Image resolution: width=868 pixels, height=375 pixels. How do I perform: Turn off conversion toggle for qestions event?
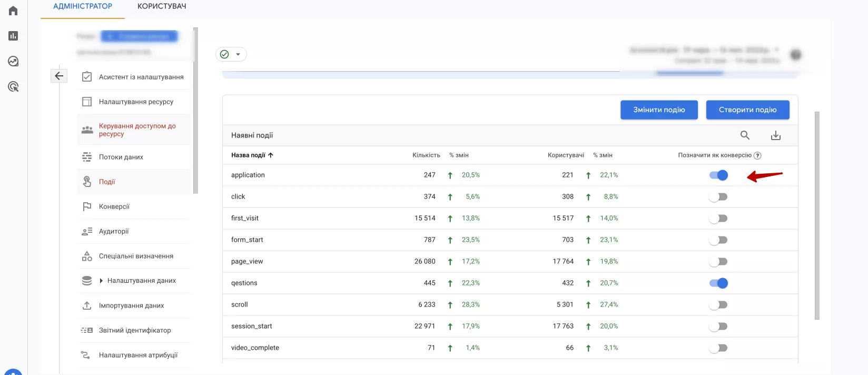tap(718, 283)
